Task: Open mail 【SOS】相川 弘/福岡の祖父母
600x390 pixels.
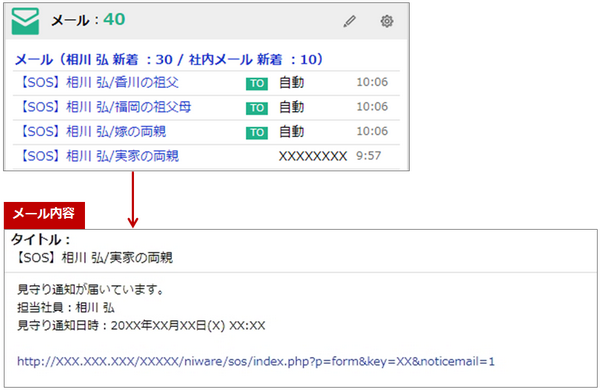Action: point(105,107)
